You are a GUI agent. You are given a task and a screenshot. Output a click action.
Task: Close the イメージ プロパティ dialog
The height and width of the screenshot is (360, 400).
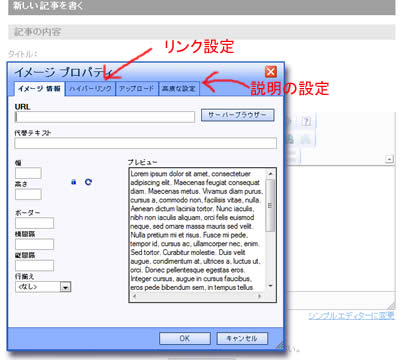click(x=271, y=72)
